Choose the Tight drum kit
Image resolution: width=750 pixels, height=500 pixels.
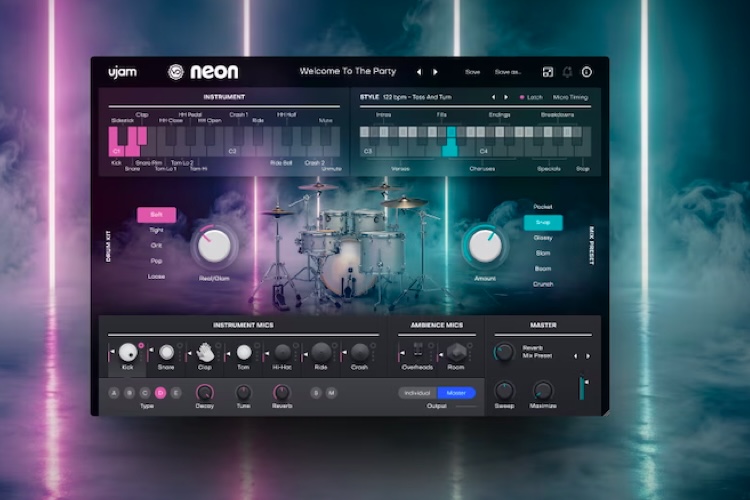tap(156, 230)
